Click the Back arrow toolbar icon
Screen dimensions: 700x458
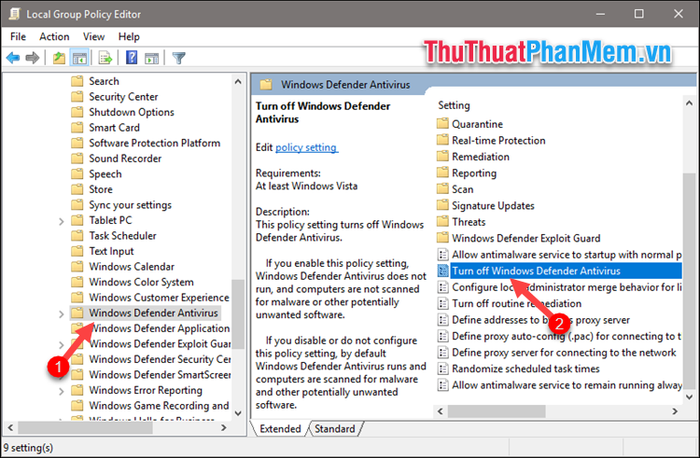click(13, 58)
